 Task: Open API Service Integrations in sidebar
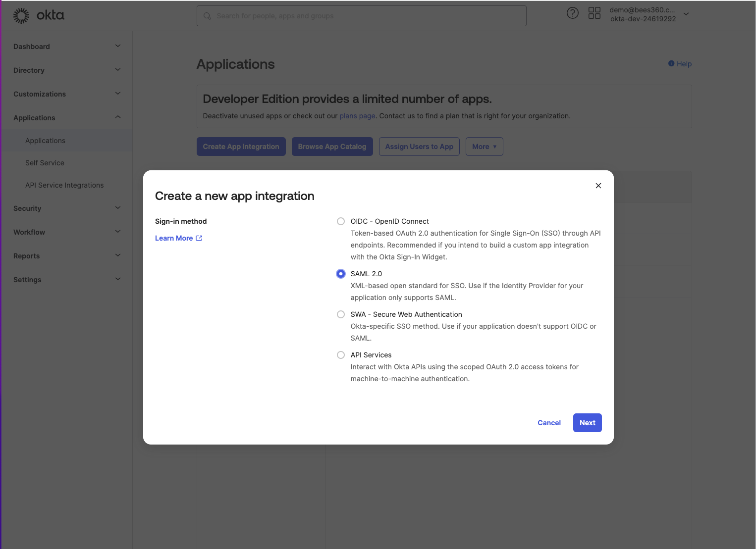point(64,185)
